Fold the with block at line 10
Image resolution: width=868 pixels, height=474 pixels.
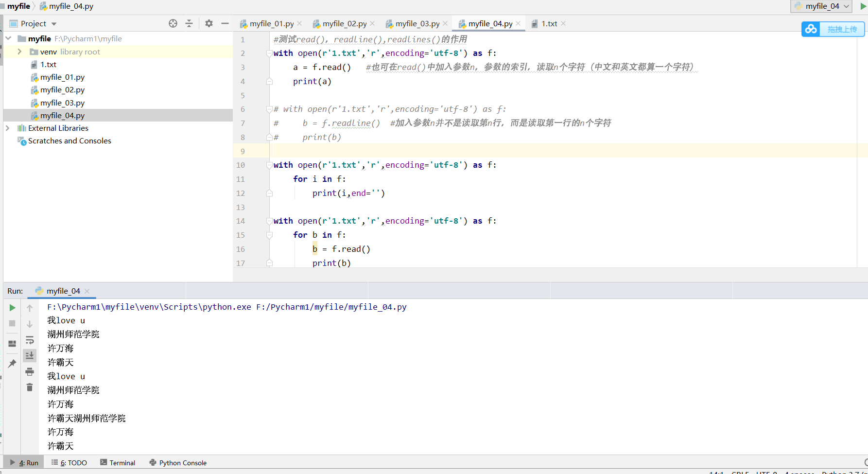point(269,165)
